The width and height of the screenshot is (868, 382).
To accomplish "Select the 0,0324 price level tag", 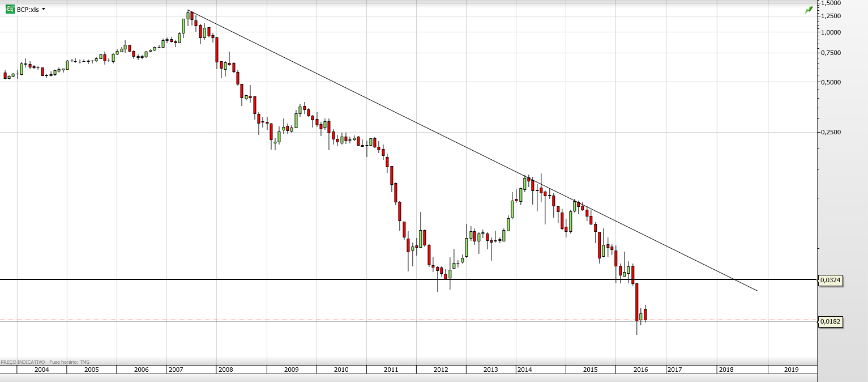I will click(x=831, y=280).
